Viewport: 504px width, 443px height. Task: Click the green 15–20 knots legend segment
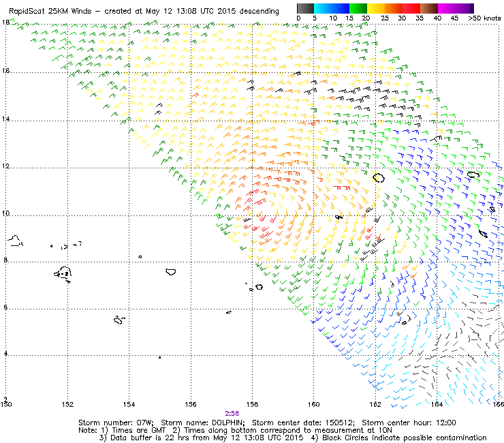coord(358,8)
